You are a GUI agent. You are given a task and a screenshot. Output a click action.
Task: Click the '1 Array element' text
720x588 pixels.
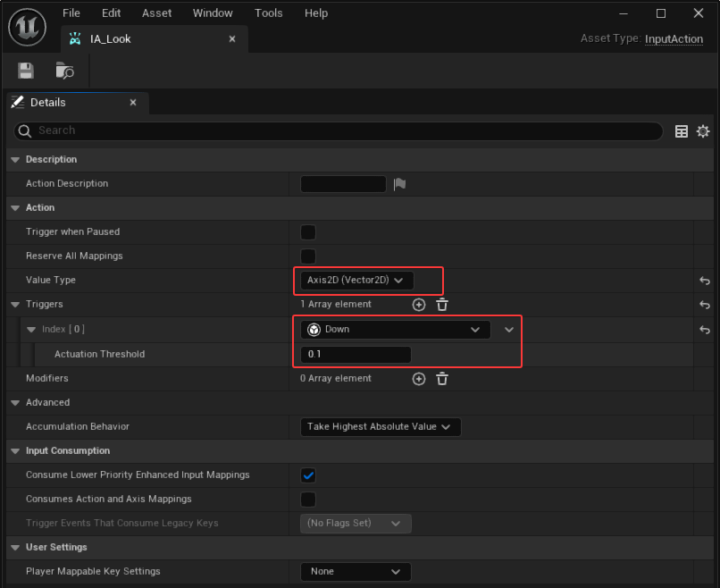click(336, 304)
